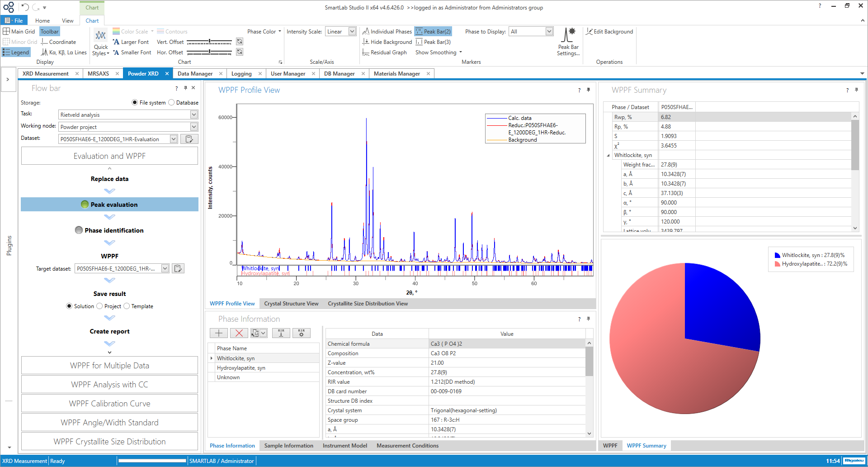The image size is (868, 467).
Task: Delete selected phase with red X
Action: click(239, 333)
